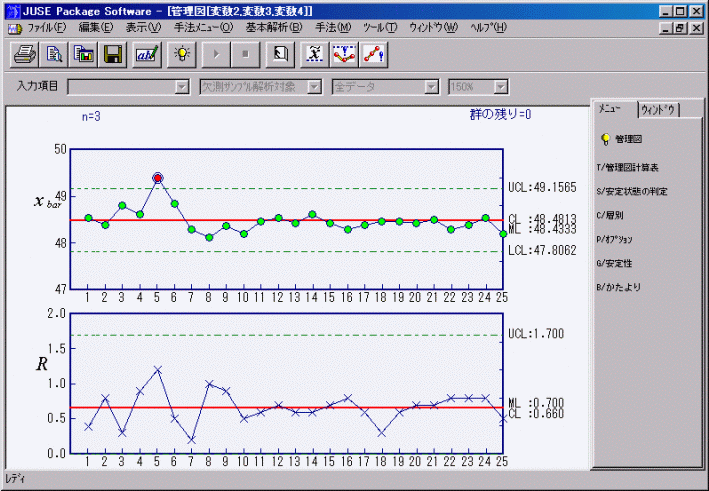Click the 'n=3' label above the chart
Viewport: 709px width, 491px height.
click(91, 117)
